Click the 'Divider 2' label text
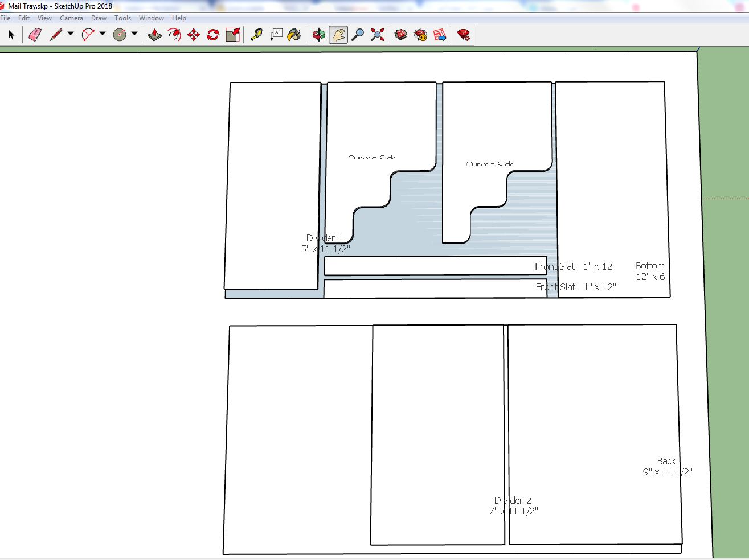This screenshot has height=560, width=749. coord(513,500)
